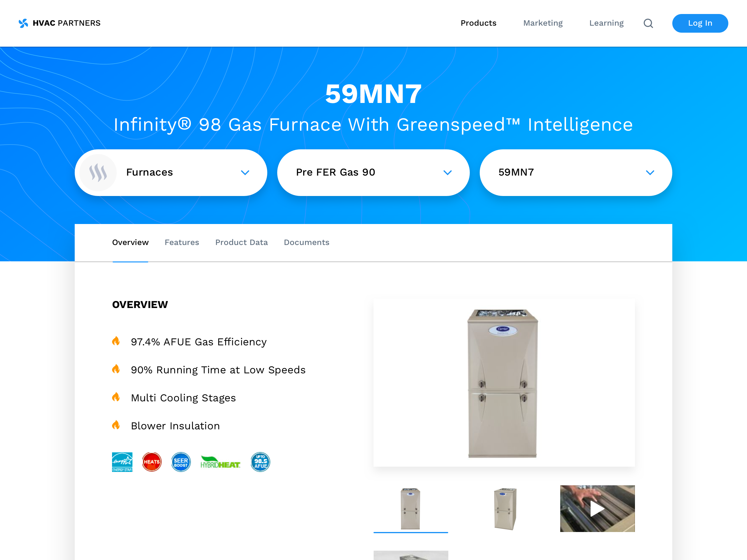747x560 pixels.
Task: Switch to the Features tab
Action: [x=182, y=242]
